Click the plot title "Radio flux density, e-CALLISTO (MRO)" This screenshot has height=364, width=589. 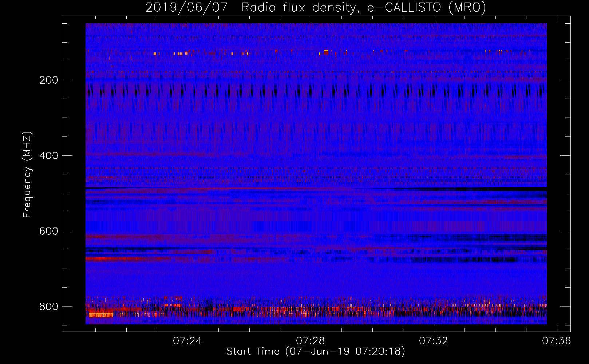364,7
